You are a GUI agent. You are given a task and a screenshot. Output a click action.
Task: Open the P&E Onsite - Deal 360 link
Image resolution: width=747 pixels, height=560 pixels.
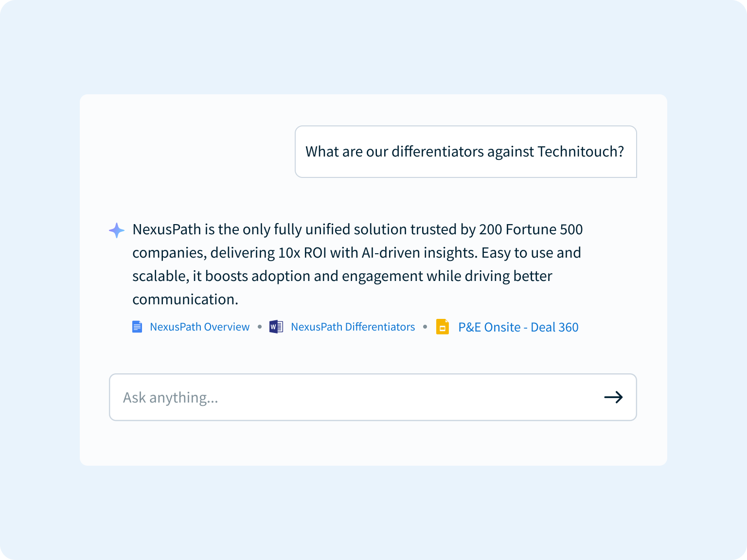(518, 327)
